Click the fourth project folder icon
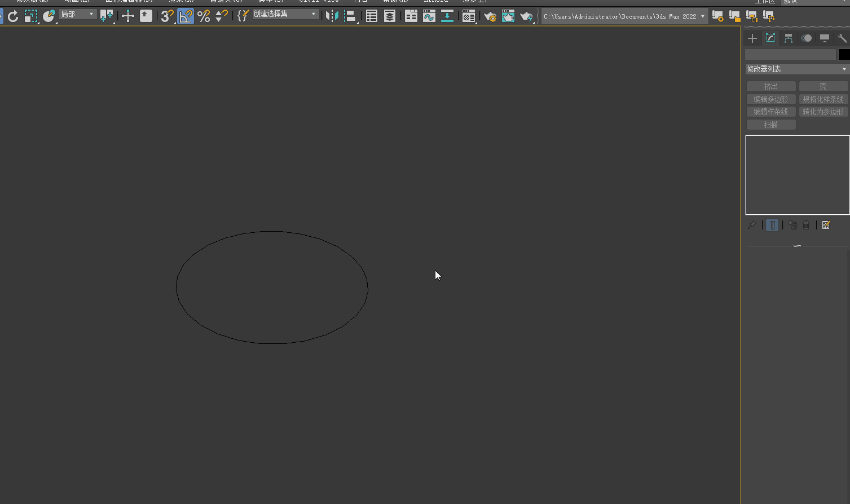This screenshot has width=850, height=504. 768,16
